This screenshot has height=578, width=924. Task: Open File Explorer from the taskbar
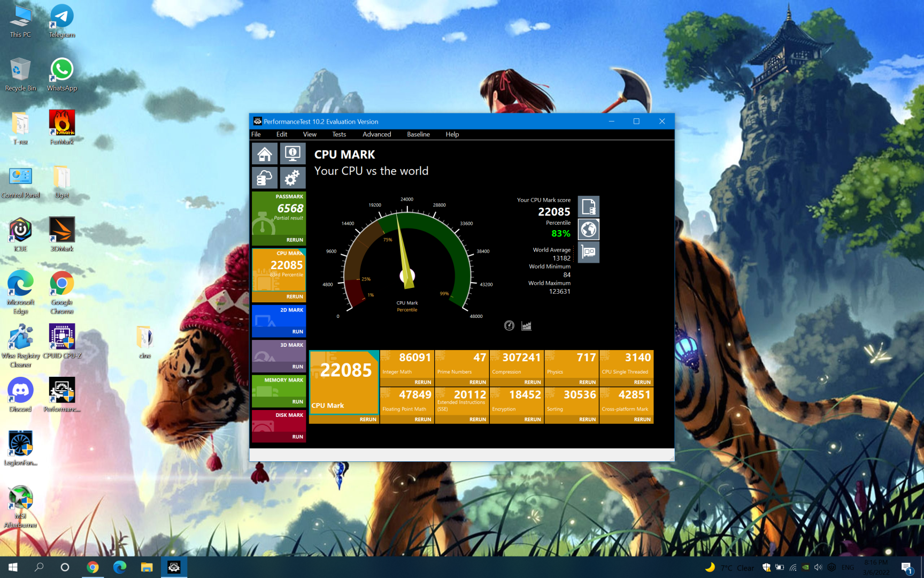147,567
